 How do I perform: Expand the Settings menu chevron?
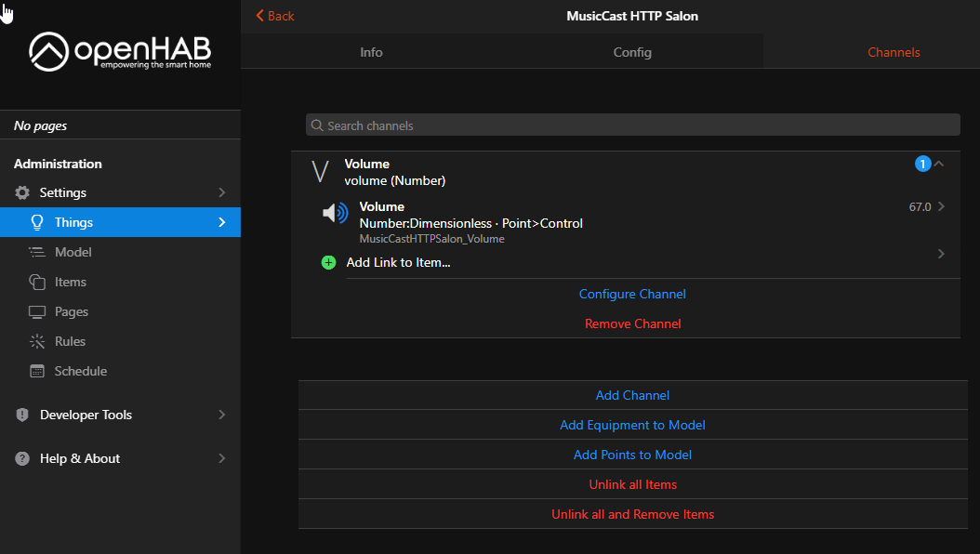pos(222,192)
